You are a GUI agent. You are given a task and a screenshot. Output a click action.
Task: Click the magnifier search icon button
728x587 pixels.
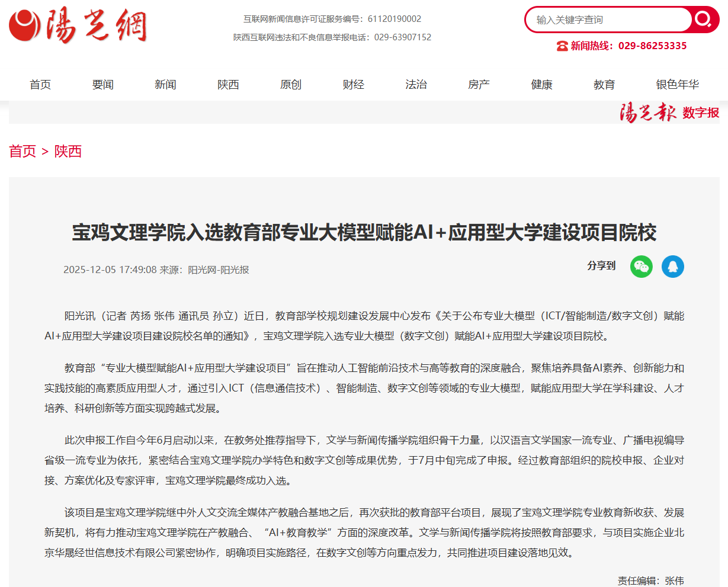(x=703, y=20)
